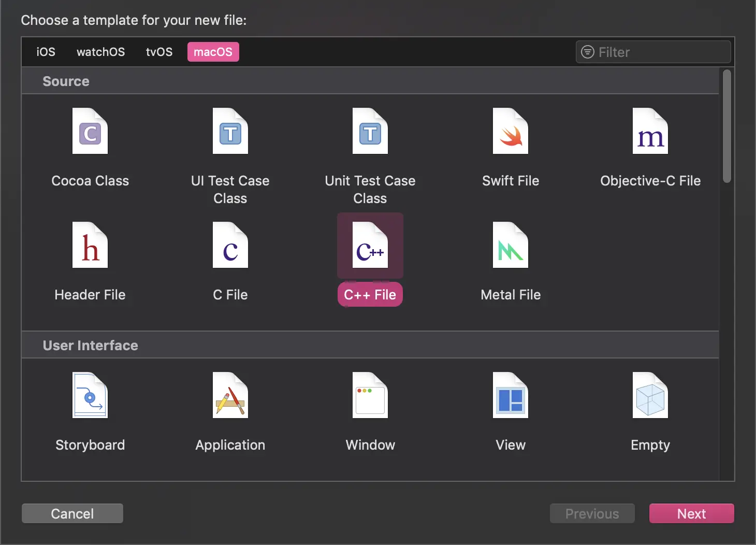Click the Next button

pyautogui.click(x=692, y=513)
